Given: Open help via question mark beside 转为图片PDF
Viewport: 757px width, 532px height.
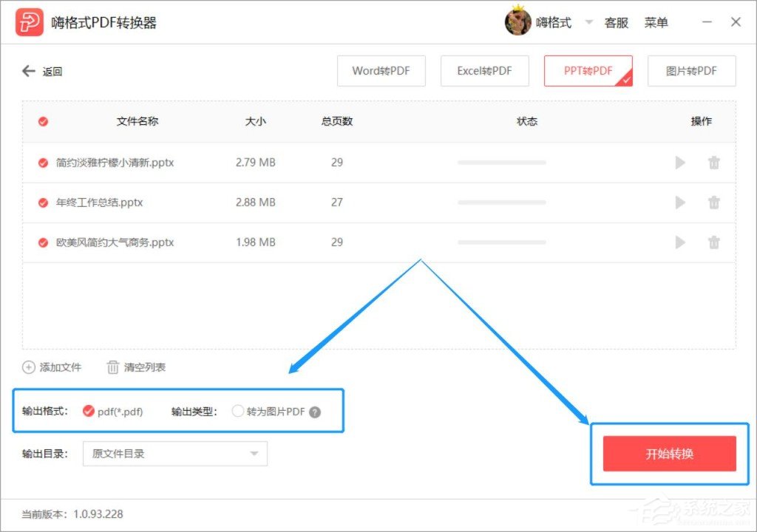Looking at the screenshot, I should pos(315,412).
